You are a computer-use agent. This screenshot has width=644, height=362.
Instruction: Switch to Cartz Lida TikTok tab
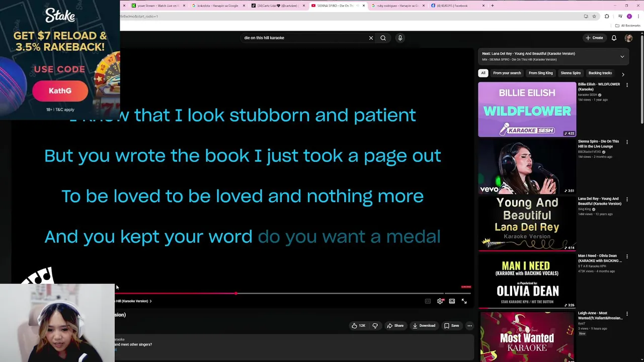[x=278, y=6]
